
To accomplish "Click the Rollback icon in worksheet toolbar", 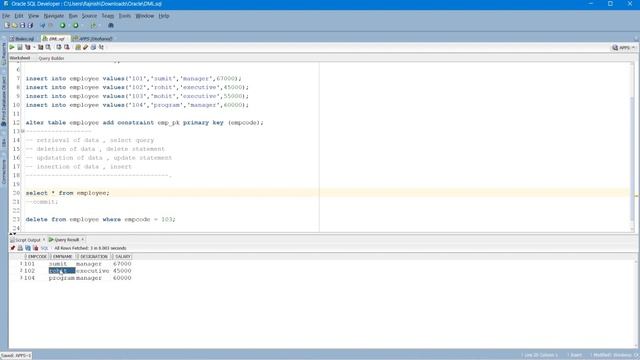I will click(67, 47).
